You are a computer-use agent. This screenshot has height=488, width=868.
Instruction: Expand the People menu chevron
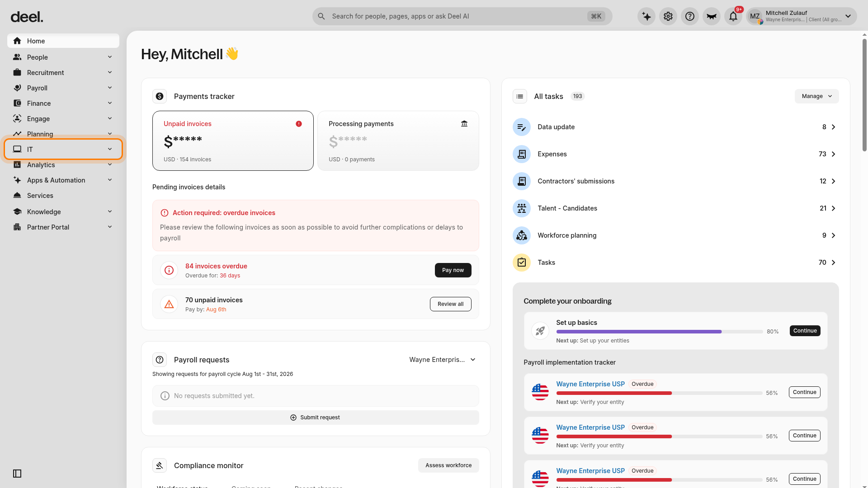[110, 57]
